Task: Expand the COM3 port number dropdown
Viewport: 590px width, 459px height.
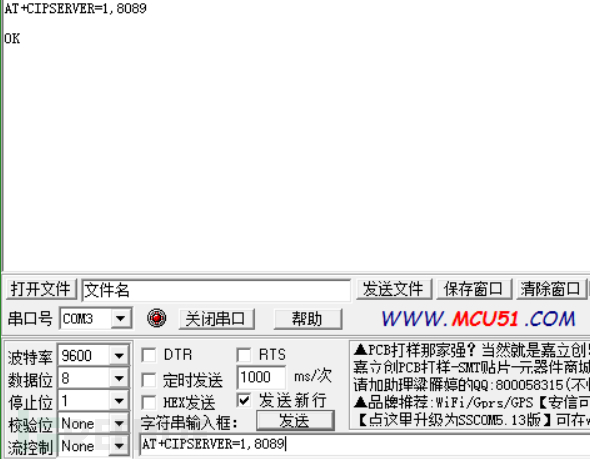Action: click(x=120, y=319)
